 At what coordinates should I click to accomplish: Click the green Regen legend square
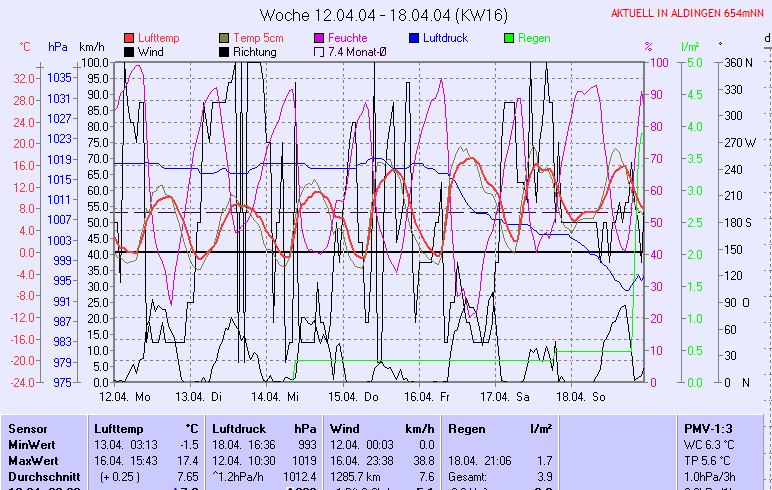click(510, 38)
